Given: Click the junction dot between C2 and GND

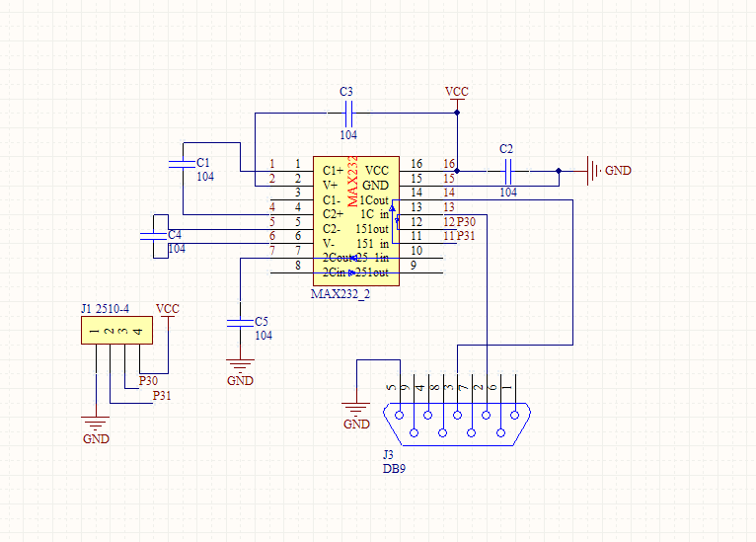Looking at the screenshot, I should tap(559, 171).
